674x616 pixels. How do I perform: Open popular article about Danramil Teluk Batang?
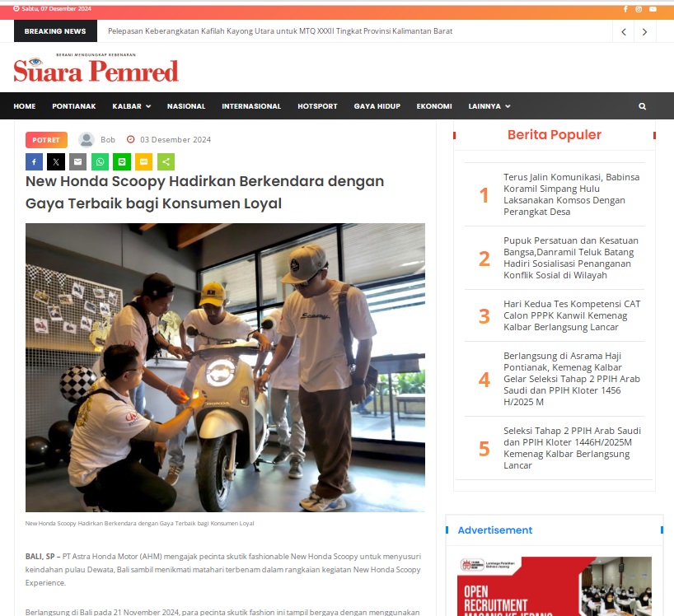(x=571, y=258)
